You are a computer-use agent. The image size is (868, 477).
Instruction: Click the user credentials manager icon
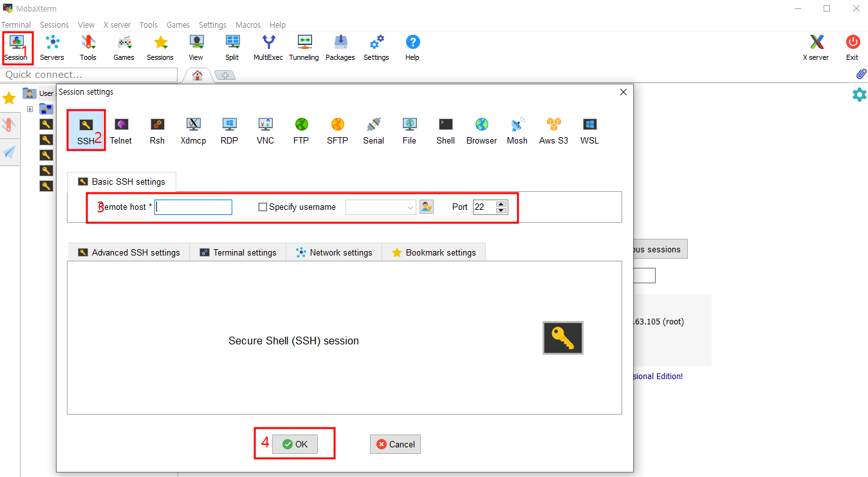(x=427, y=207)
